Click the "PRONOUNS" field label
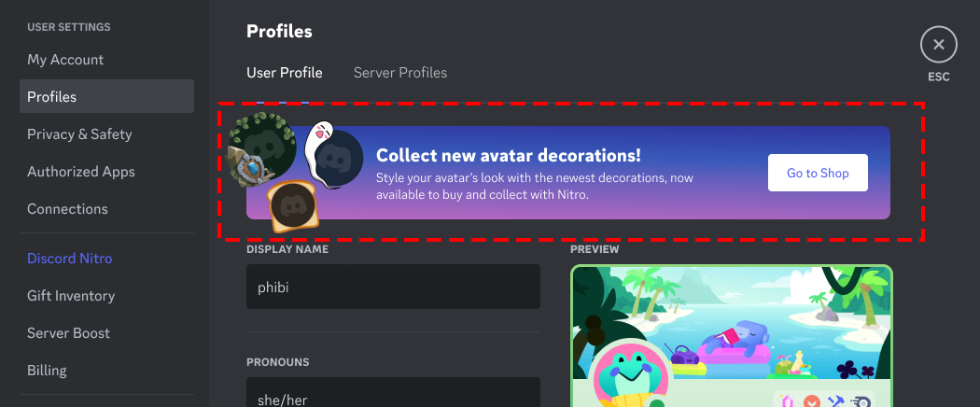Image resolution: width=980 pixels, height=407 pixels. pyautogui.click(x=277, y=362)
